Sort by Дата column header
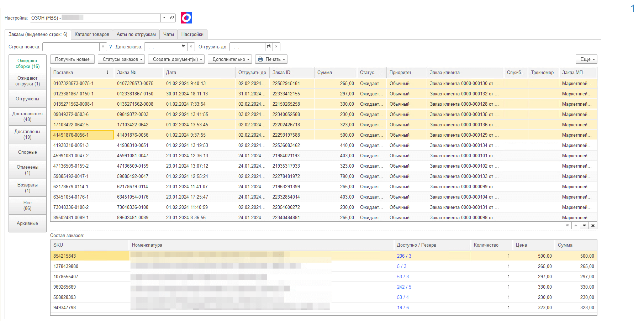Image resolution: width=644 pixels, height=321 pixels. [199, 73]
